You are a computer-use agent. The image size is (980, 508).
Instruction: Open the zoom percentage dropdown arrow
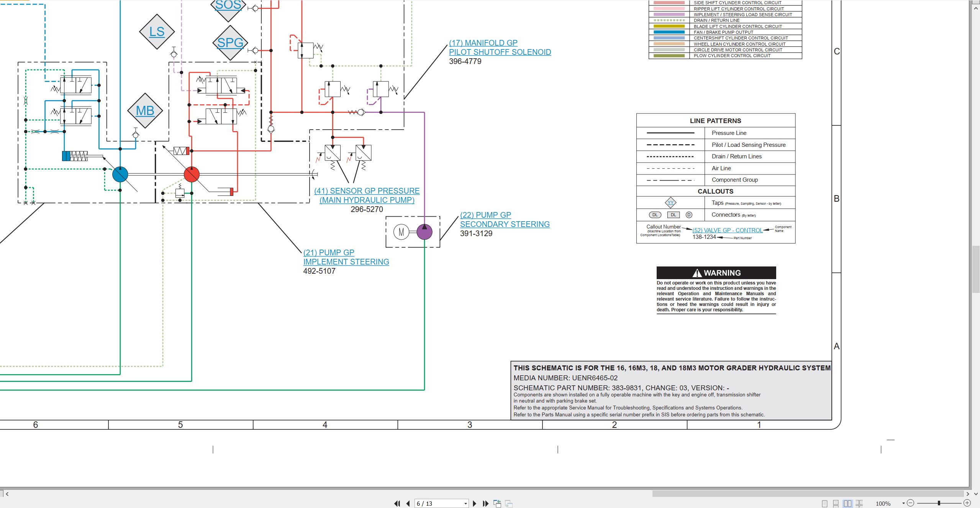903,503
